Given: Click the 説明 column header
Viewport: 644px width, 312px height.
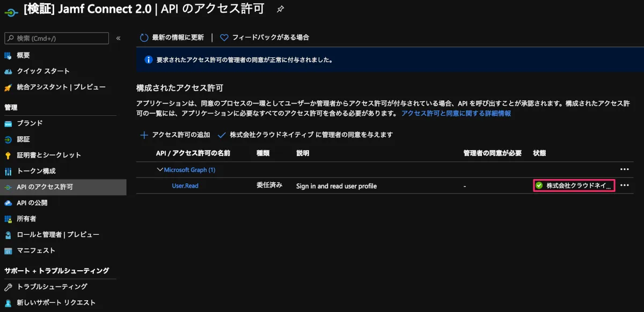Looking at the screenshot, I should coord(303,153).
